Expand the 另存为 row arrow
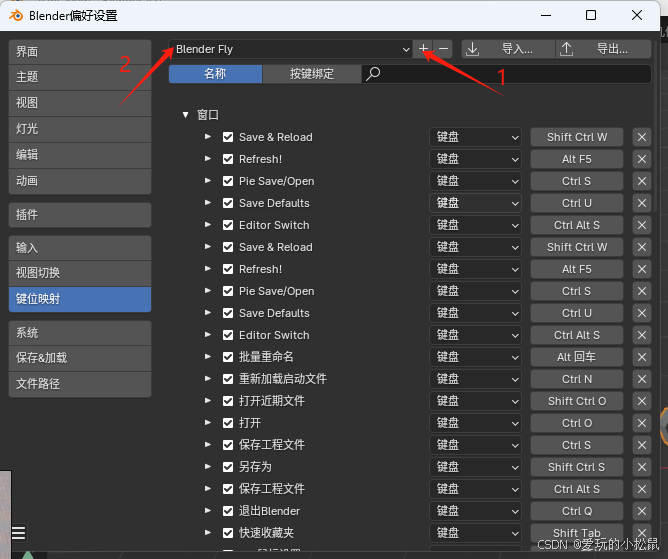Image resolution: width=668 pixels, height=559 pixels. 207,467
